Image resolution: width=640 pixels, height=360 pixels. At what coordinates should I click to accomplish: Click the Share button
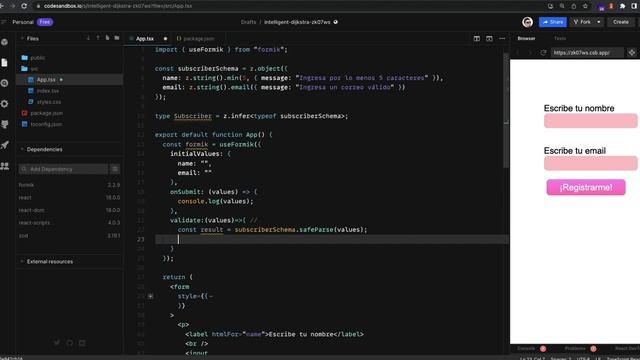click(x=553, y=22)
